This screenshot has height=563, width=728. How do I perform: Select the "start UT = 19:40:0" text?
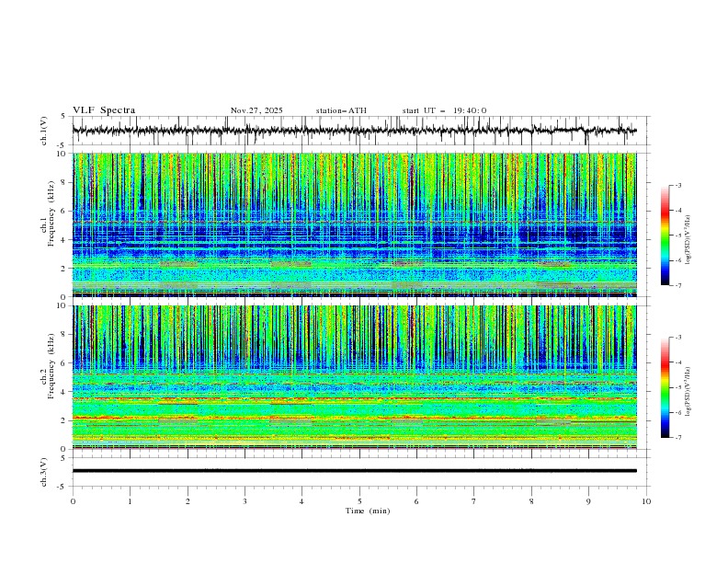[444, 110]
